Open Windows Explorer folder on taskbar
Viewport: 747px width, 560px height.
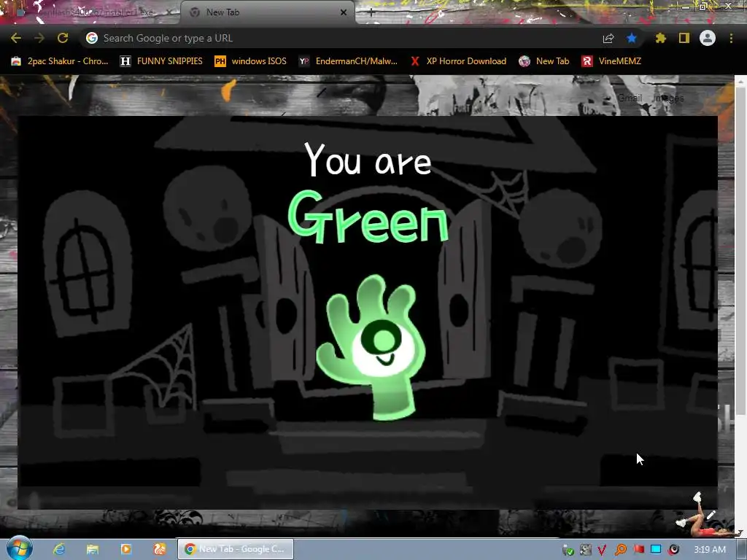point(93,549)
